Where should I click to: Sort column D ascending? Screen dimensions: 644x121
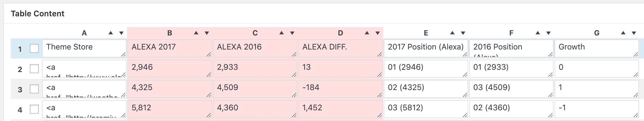point(367,33)
